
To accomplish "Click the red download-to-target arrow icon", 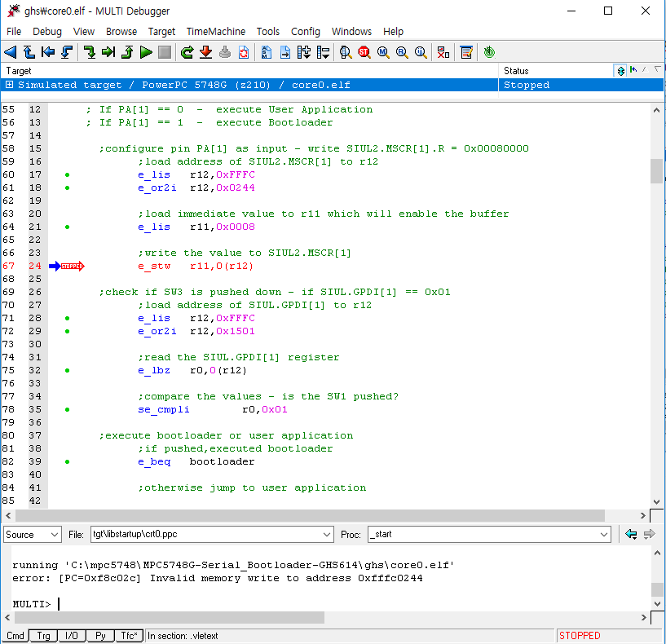I will pyautogui.click(x=205, y=52).
